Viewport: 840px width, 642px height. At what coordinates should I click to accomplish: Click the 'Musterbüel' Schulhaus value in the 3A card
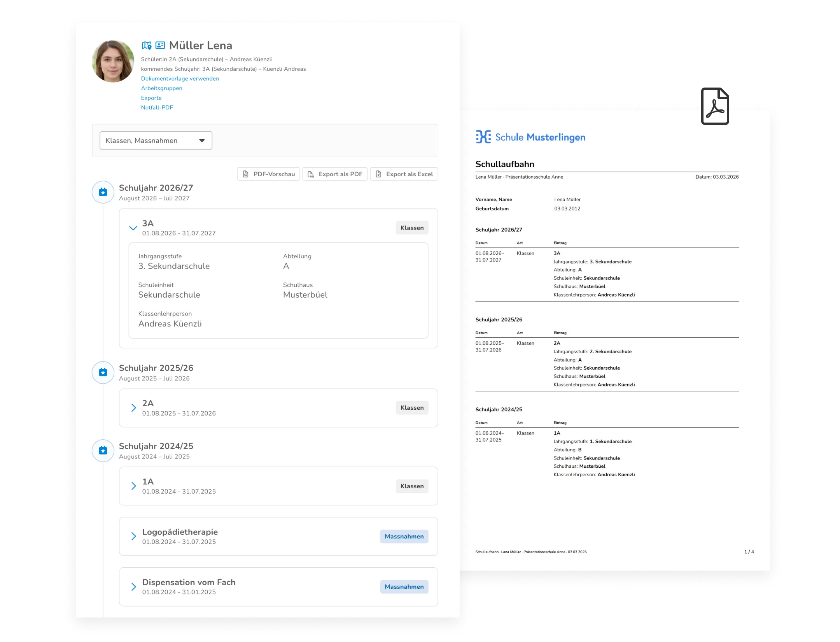[305, 295]
